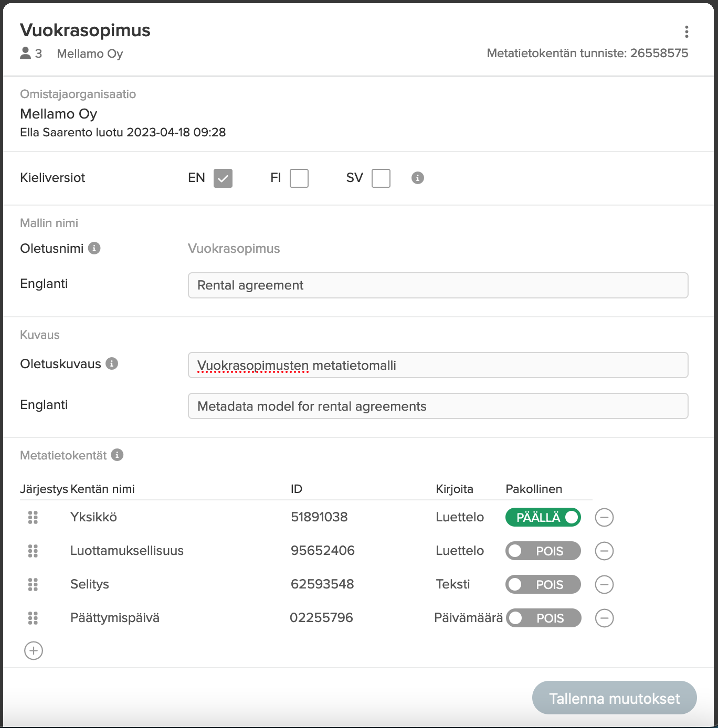Click the user count icon showing 3
The width and height of the screenshot is (718, 728).
point(26,53)
